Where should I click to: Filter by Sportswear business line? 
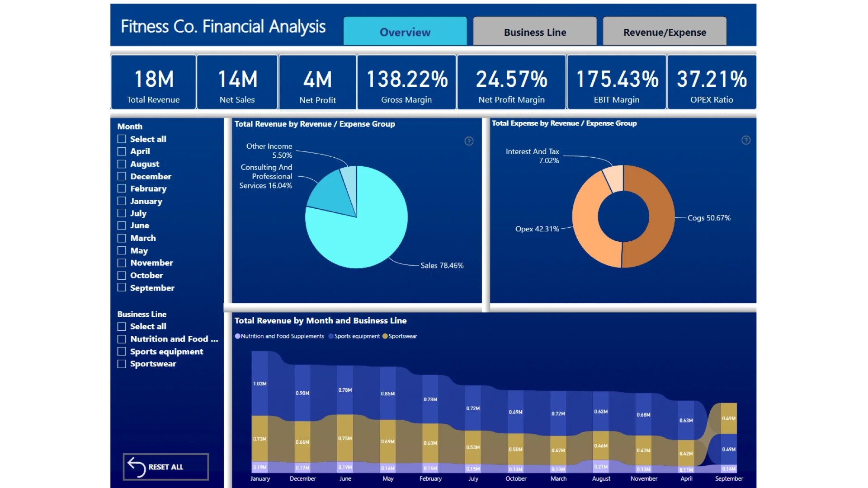(x=122, y=364)
